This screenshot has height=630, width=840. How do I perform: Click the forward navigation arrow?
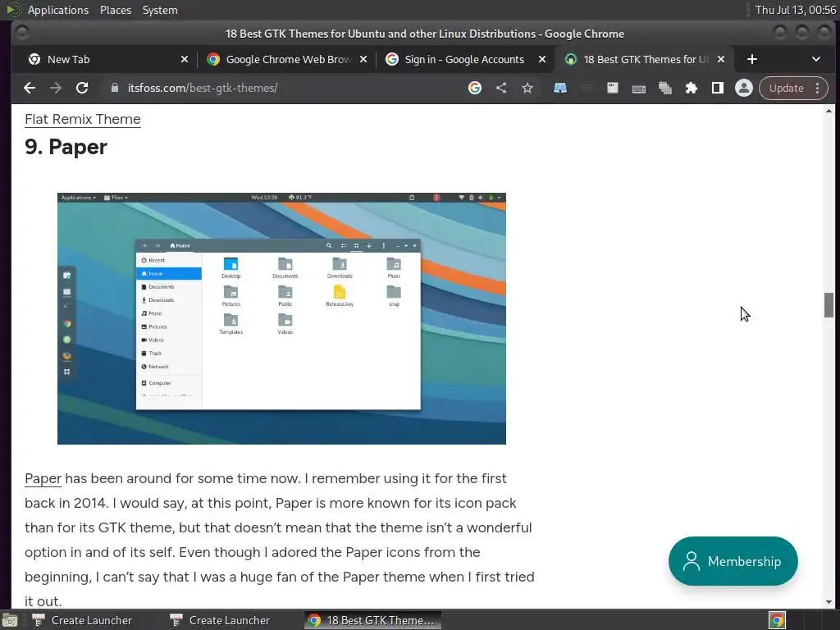click(56, 89)
